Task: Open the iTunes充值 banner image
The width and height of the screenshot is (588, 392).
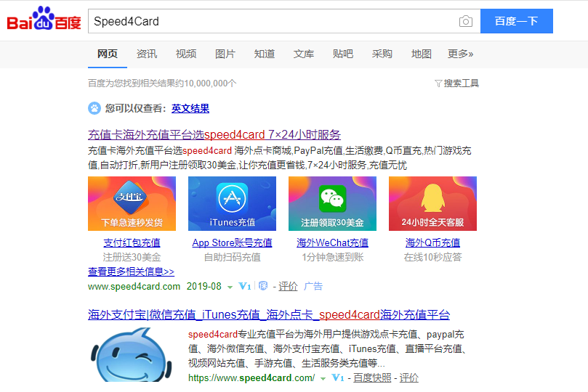Action: (232, 203)
